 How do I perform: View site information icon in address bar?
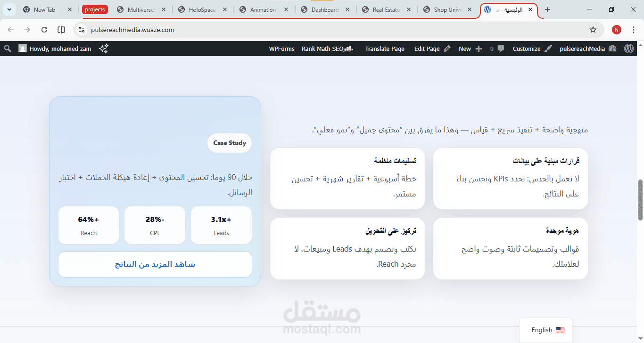[x=82, y=30]
